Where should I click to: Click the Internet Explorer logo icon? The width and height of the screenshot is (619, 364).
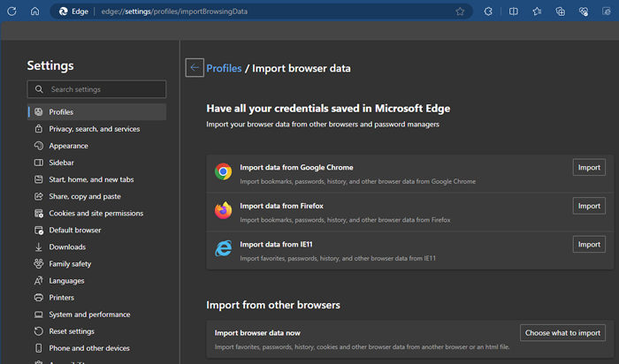click(x=223, y=248)
